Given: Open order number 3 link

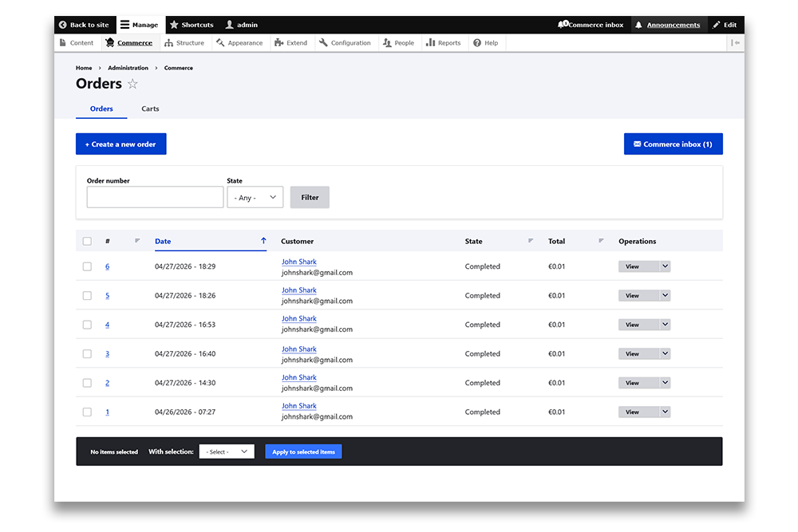Looking at the screenshot, I should [108, 354].
